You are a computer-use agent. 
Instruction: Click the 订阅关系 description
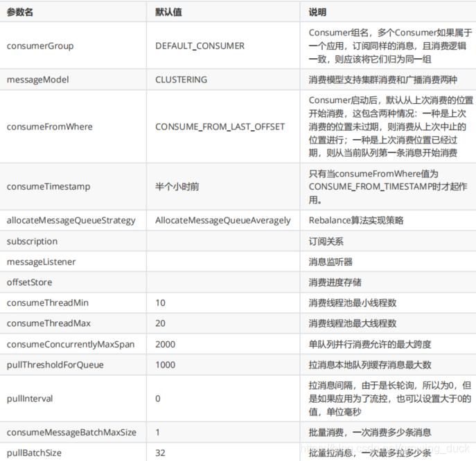coord(326,242)
